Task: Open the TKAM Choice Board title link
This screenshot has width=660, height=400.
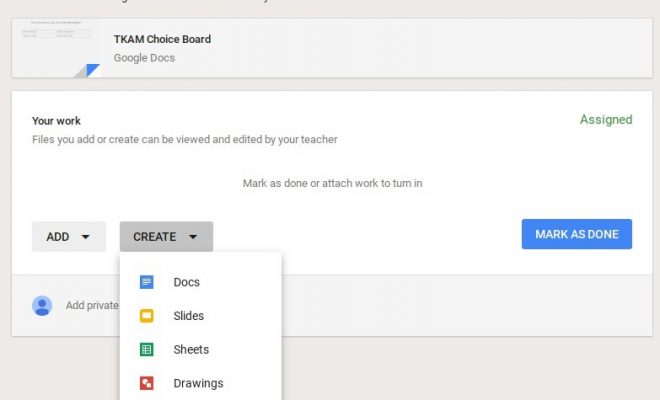Action: coord(162,39)
